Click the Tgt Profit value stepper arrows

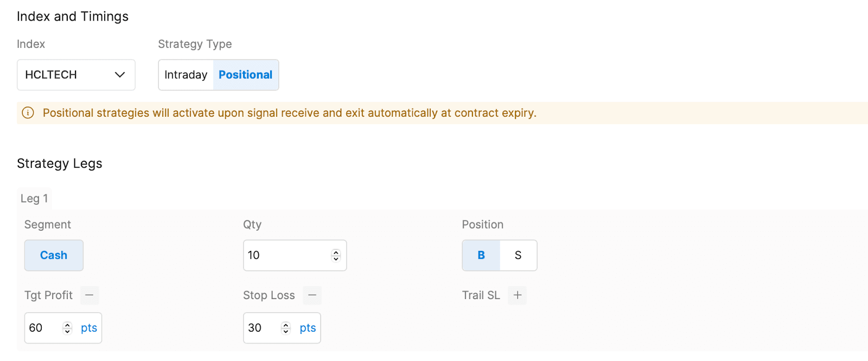[67, 328]
